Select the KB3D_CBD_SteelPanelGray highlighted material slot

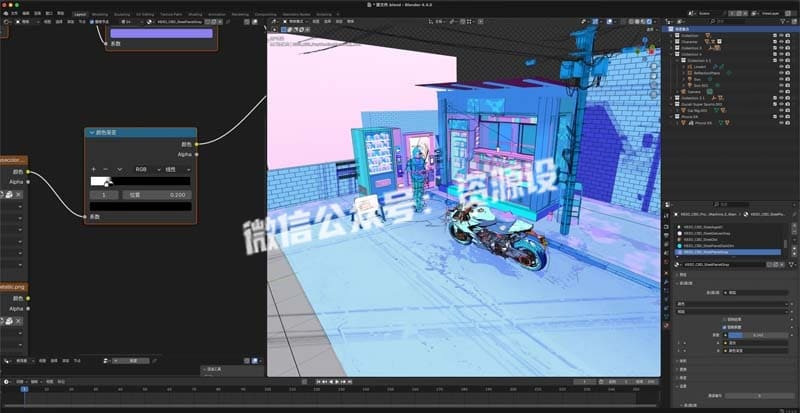[728, 252]
